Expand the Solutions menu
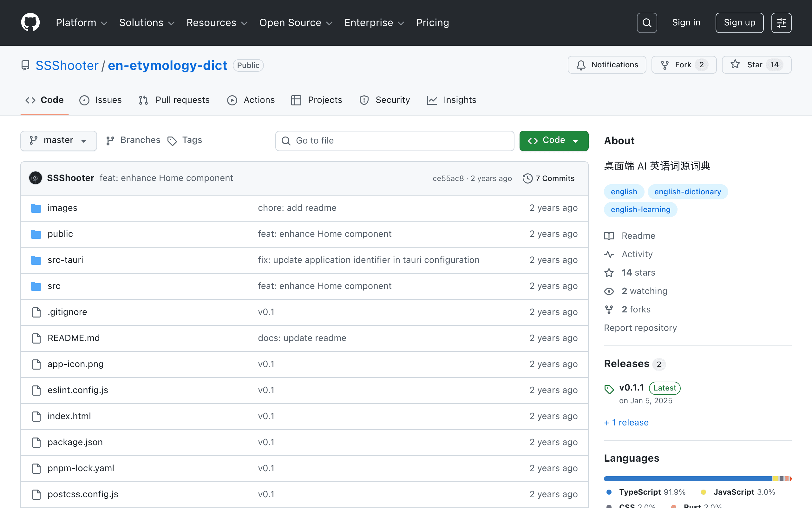 click(147, 23)
